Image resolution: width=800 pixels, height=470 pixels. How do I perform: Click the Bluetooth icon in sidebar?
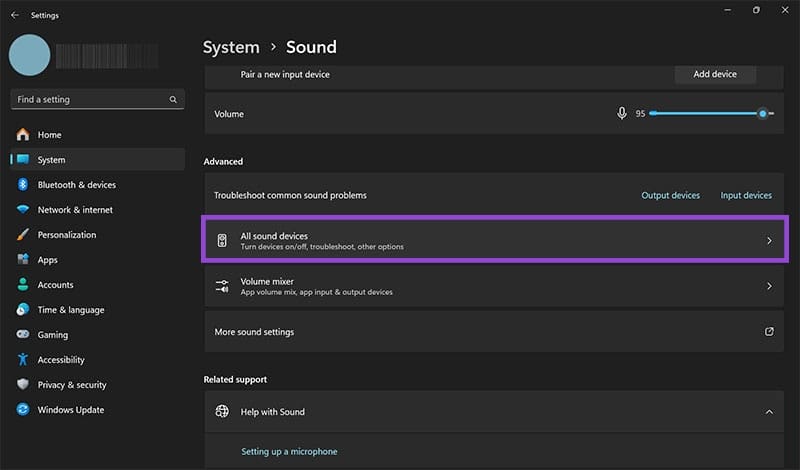coord(23,185)
